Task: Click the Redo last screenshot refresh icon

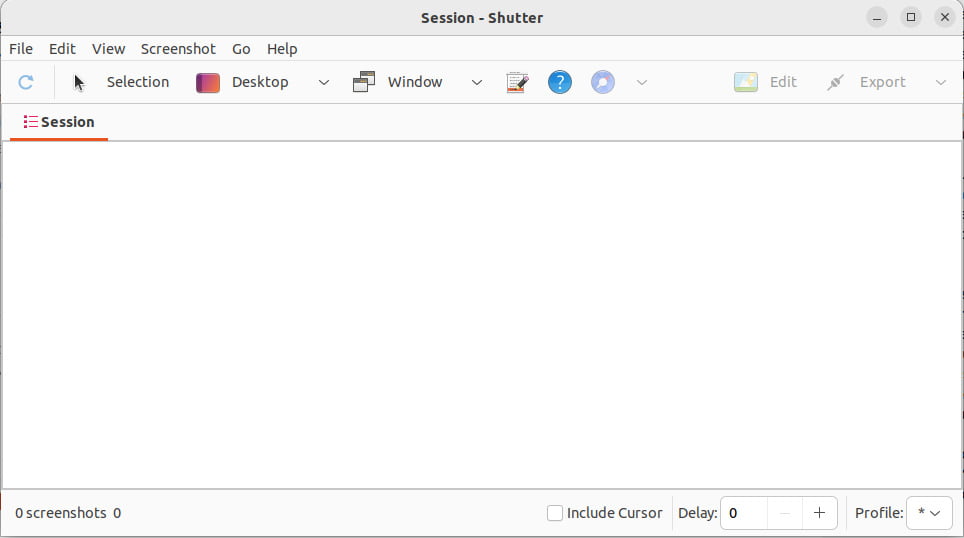Action: pyautogui.click(x=26, y=82)
